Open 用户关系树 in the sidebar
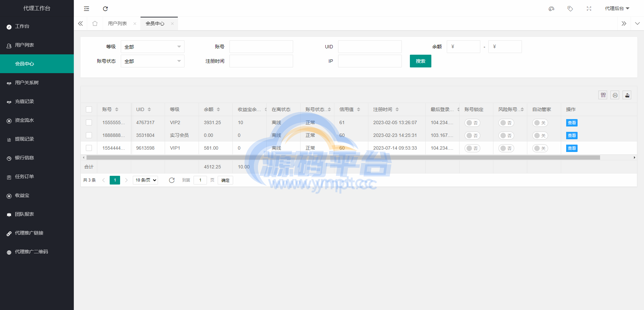644x310 pixels. (x=37, y=83)
